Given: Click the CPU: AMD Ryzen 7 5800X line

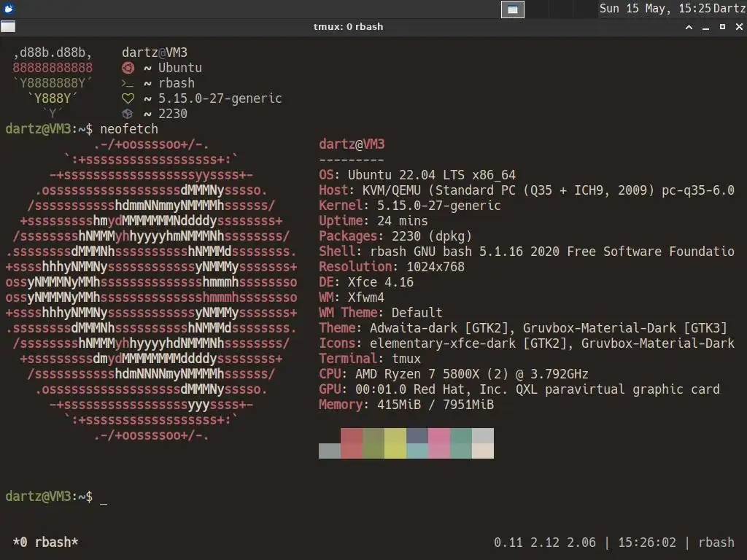Looking at the screenshot, I should point(454,374).
